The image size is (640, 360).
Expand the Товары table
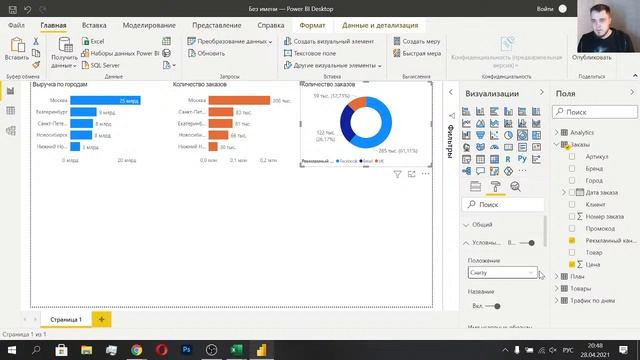click(556, 289)
